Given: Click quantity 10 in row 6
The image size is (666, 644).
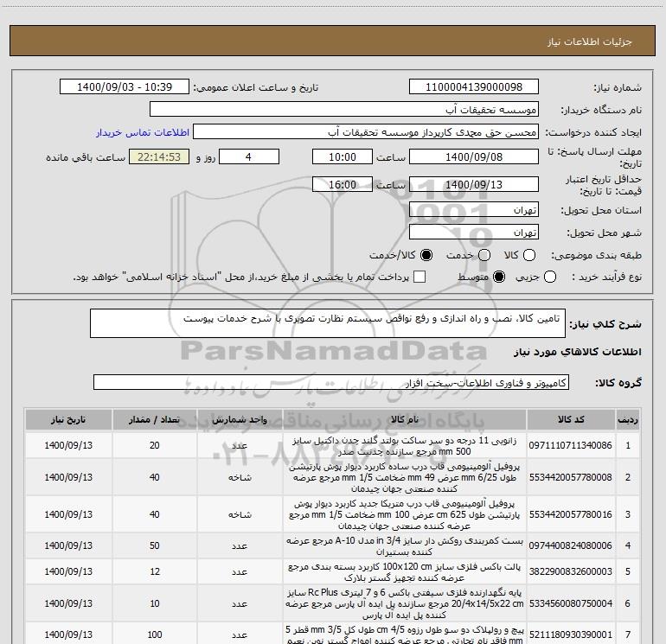Looking at the screenshot, I should click(x=154, y=603).
